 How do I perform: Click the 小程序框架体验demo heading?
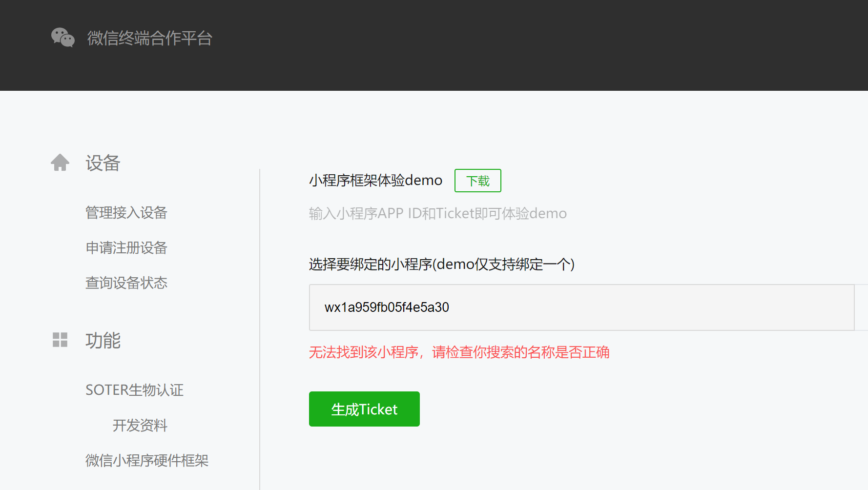pyautogui.click(x=375, y=181)
